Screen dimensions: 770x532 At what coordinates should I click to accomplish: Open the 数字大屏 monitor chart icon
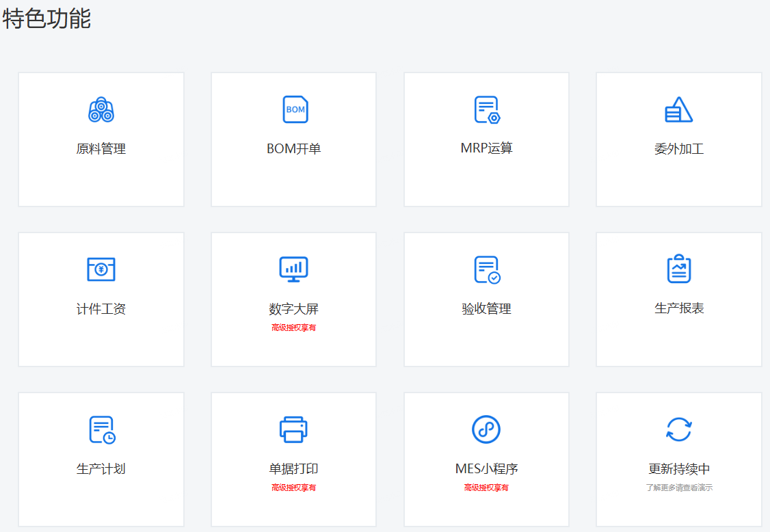pos(293,269)
